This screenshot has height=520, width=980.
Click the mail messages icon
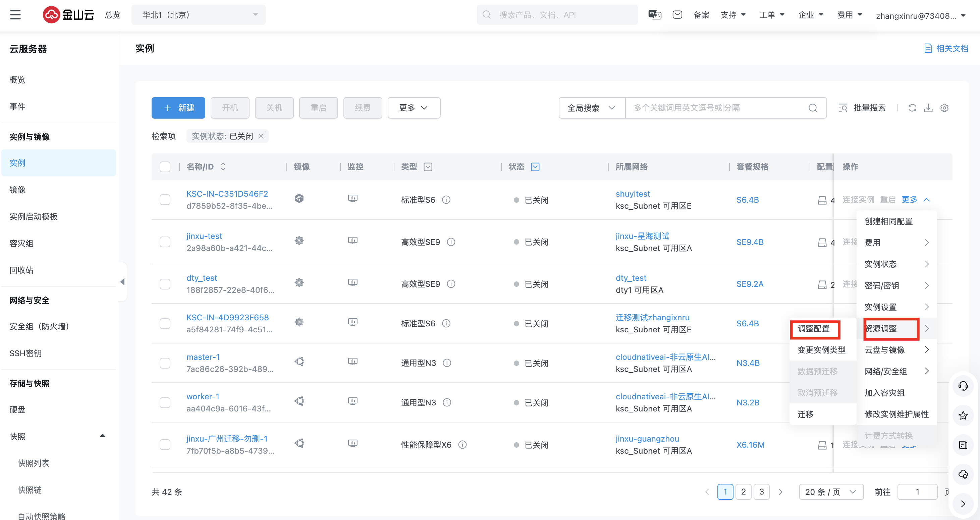(x=677, y=15)
